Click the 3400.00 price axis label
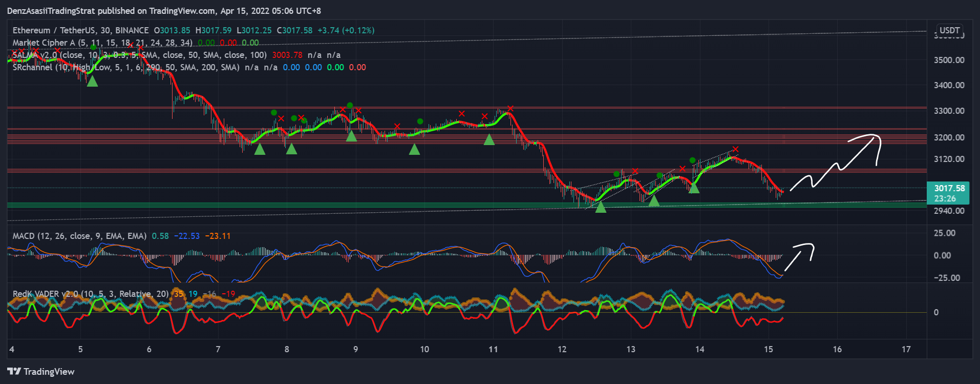The image size is (980, 384). (949, 85)
